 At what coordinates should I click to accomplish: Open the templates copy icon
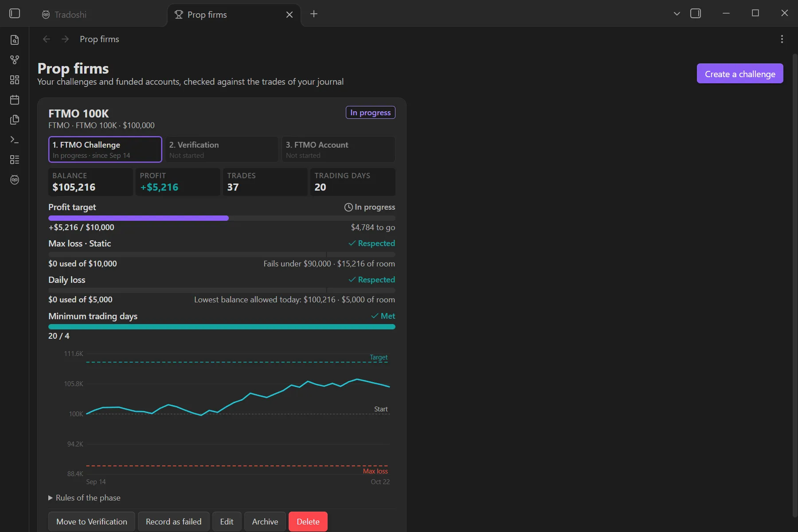click(x=15, y=120)
